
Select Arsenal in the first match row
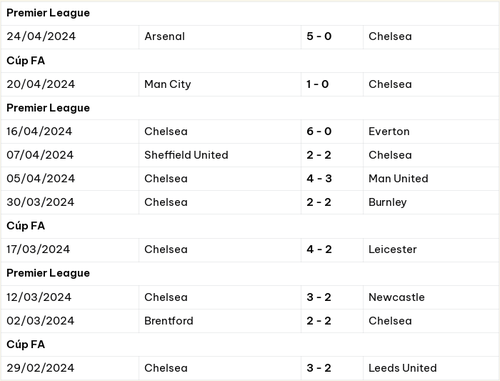164,36
